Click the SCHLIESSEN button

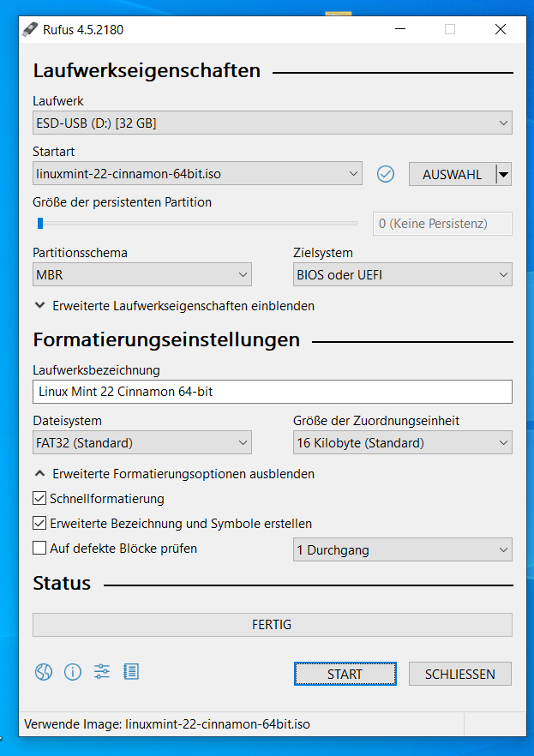(459, 674)
